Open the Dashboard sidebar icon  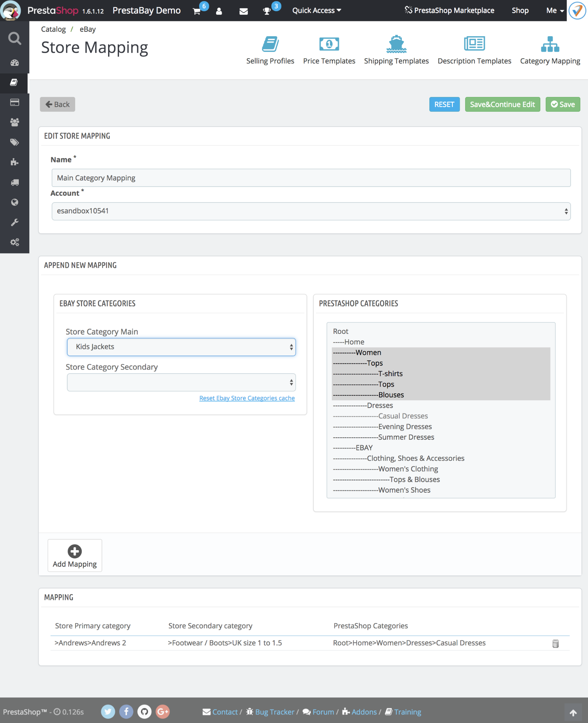[x=14, y=63]
